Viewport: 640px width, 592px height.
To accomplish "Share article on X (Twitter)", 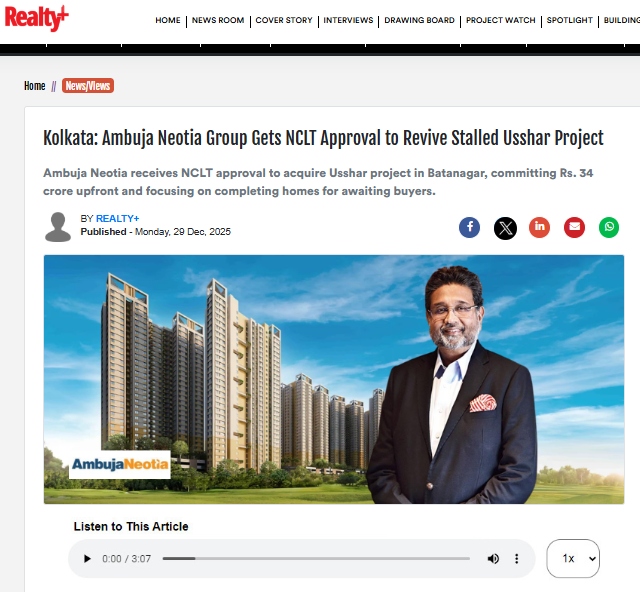I will [505, 228].
